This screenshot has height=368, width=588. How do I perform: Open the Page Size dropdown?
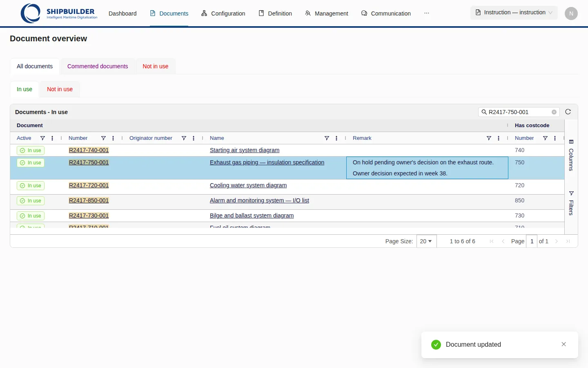(x=426, y=241)
